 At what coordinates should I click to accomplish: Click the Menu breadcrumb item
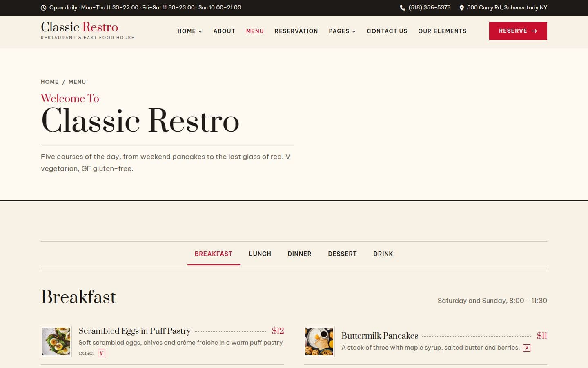coord(77,82)
